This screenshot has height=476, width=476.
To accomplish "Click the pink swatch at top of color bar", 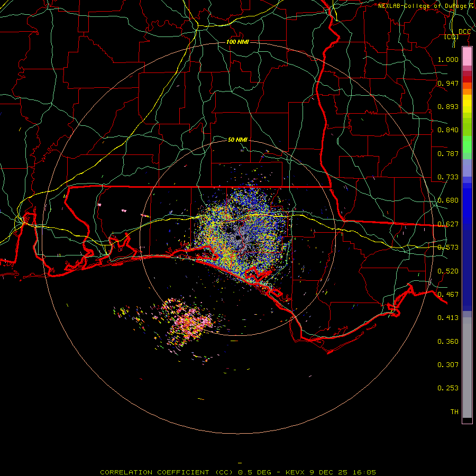I will tap(467, 57).
